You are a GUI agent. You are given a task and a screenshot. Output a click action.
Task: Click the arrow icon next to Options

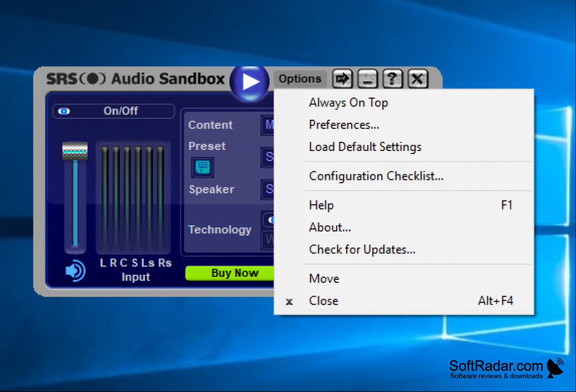tap(343, 79)
